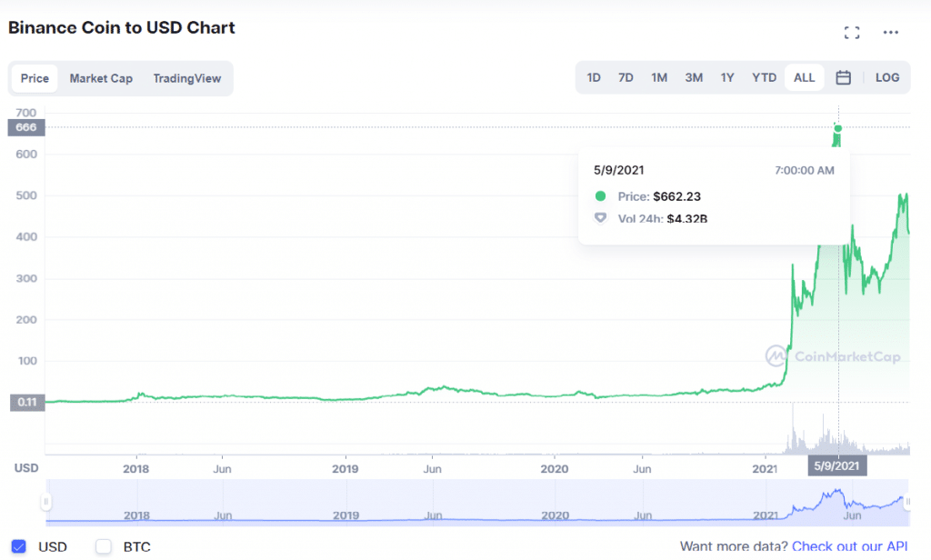This screenshot has width=931, height=560.
Task: Click the 2018 label on the x-axis
Action: tap(136, 468)
